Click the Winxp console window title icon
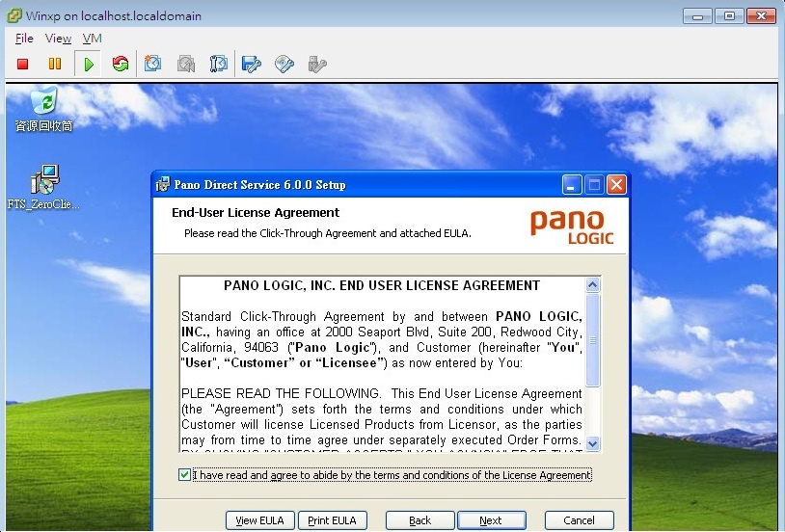Image resolution: width=785 pixels, height=532 pixels. coord(14,15)
